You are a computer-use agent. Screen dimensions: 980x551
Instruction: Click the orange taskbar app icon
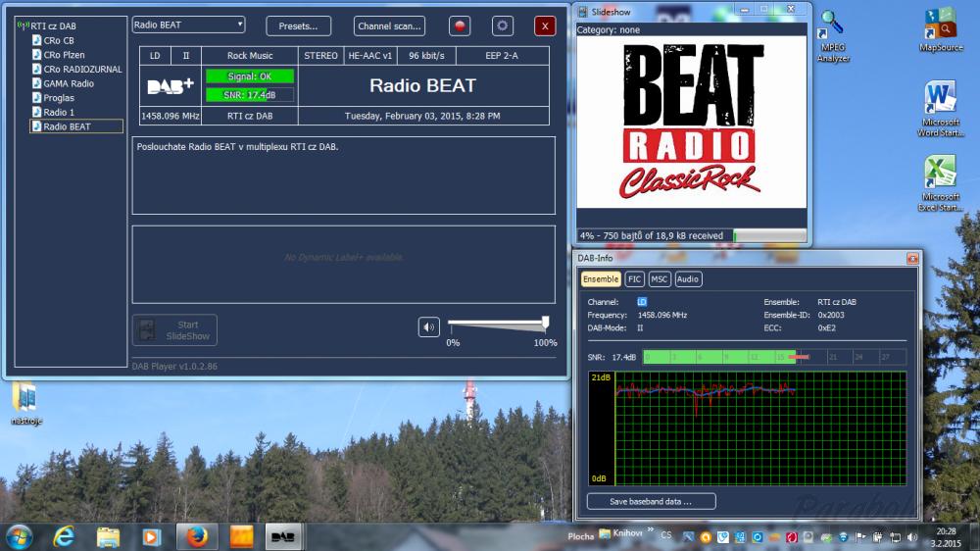tap(241, 536)
